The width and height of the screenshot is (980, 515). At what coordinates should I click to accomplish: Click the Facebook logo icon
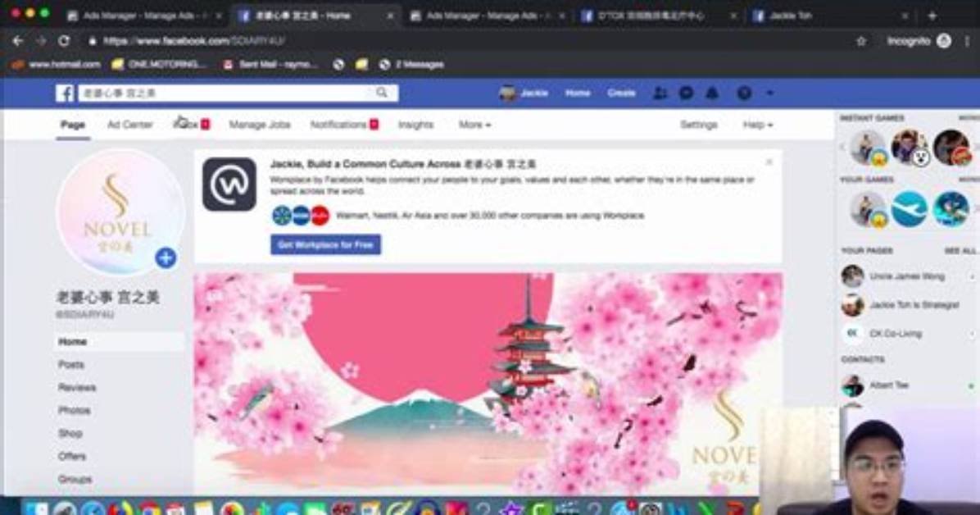point(65,93)
